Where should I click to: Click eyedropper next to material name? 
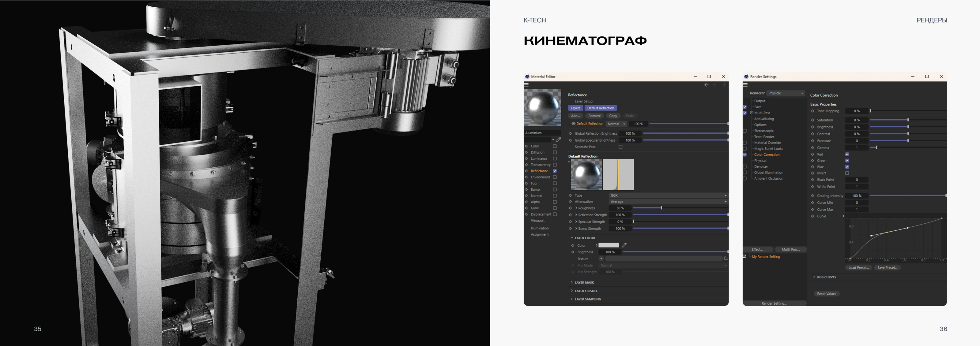pos(559,140)
